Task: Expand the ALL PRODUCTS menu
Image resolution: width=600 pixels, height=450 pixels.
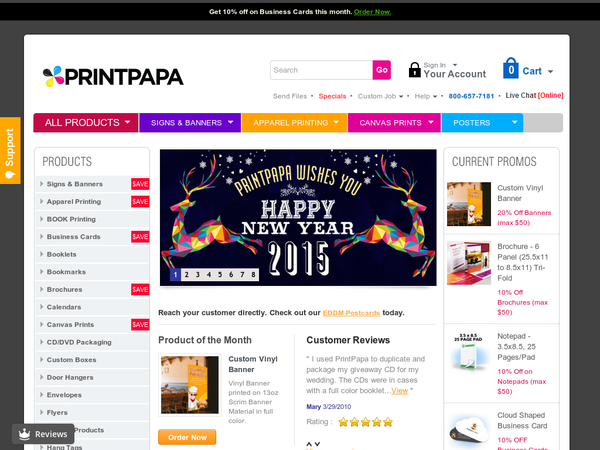Action: 86,122
